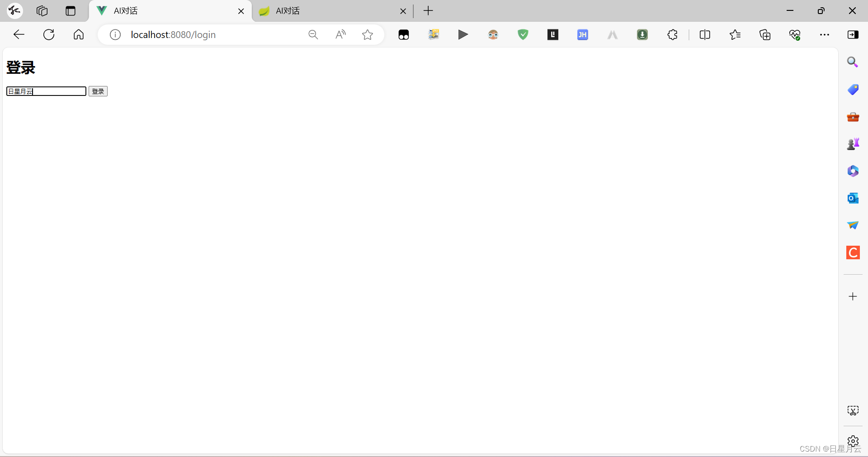The width and height of the screenshot is (868, 457).
Task: Add a new sidebar app with plus
Action: click(853, 296)
